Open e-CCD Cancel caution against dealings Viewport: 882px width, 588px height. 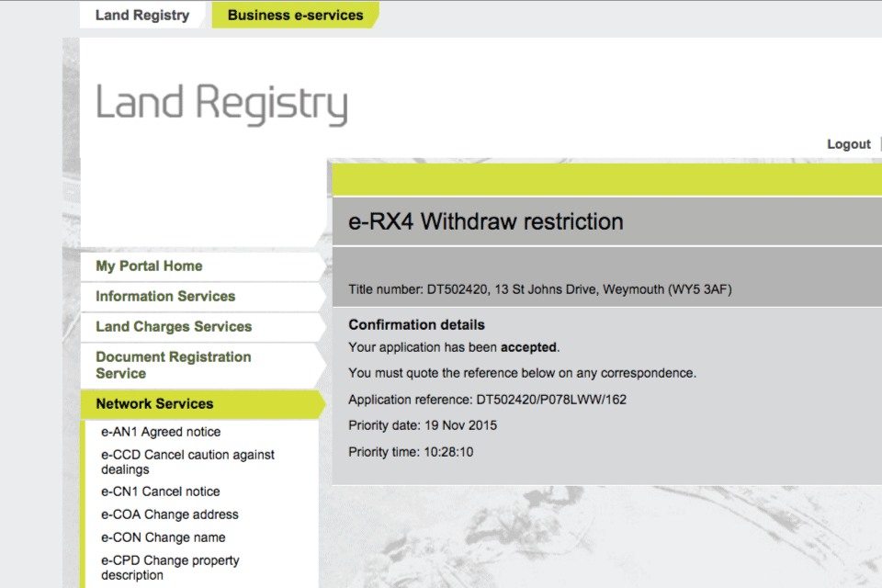coord(187,462)
